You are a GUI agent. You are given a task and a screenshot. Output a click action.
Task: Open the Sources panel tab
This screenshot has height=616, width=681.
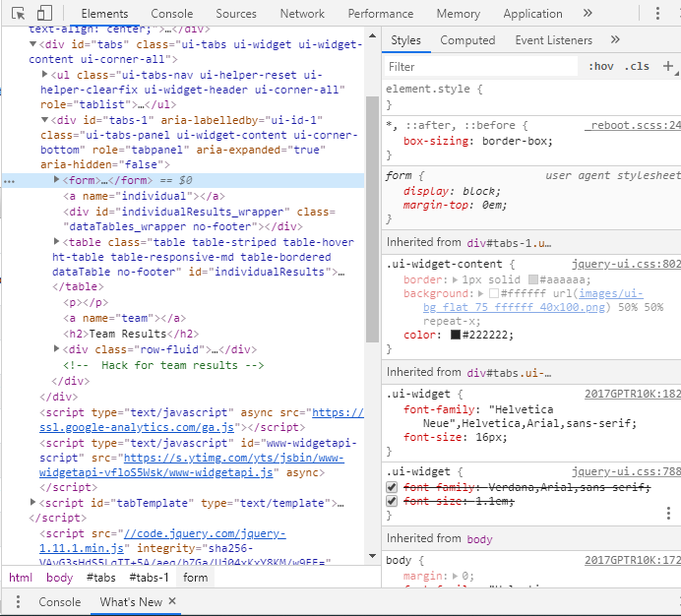(x=236, y=14)
